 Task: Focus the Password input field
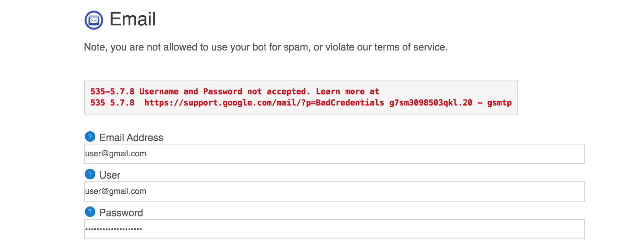(x=334, y=229)
